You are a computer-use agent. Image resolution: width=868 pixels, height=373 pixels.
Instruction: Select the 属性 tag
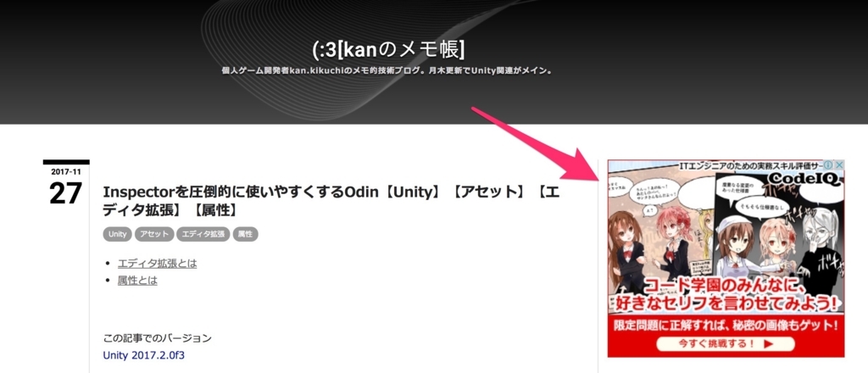[x=245, y=234]
